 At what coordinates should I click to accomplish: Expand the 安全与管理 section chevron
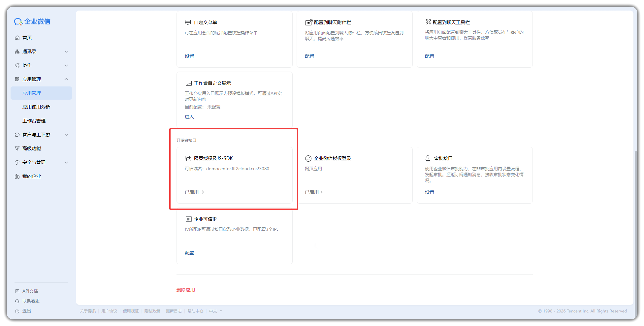[66, 162]
